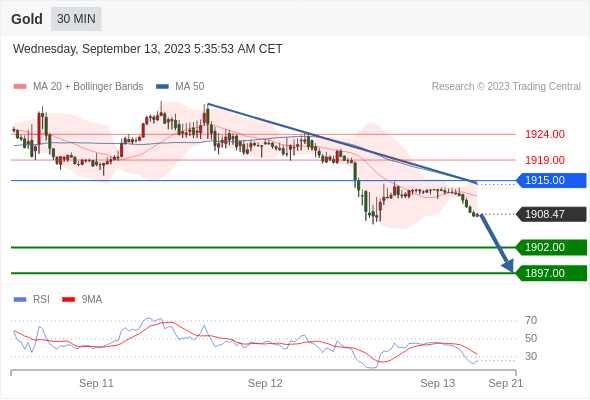
Task: Click the Sep 13 date axis label
Action: tap(438, 383)
